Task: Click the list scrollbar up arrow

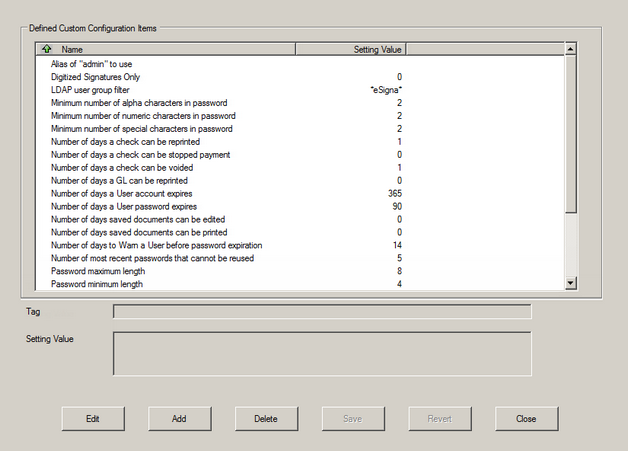Action: [570, 49]
